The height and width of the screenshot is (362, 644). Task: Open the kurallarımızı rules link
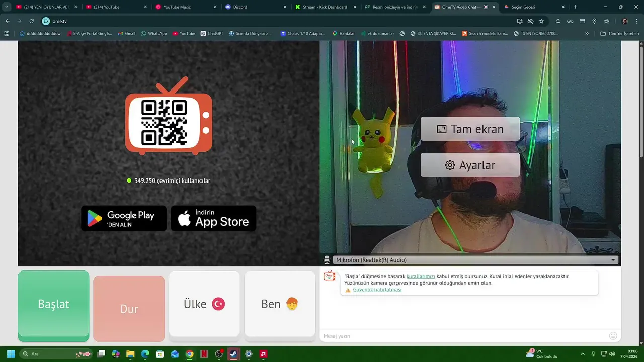(x=421, y=276)
